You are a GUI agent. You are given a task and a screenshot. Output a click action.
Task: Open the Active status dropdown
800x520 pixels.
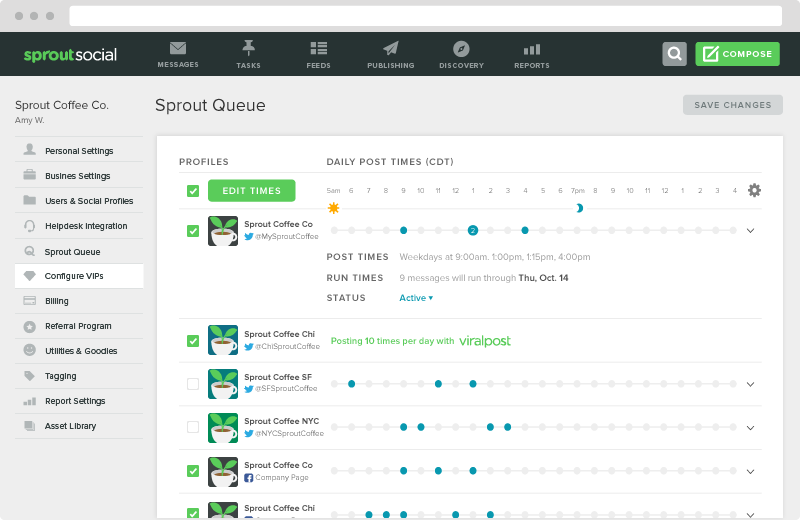click(416, 298)
